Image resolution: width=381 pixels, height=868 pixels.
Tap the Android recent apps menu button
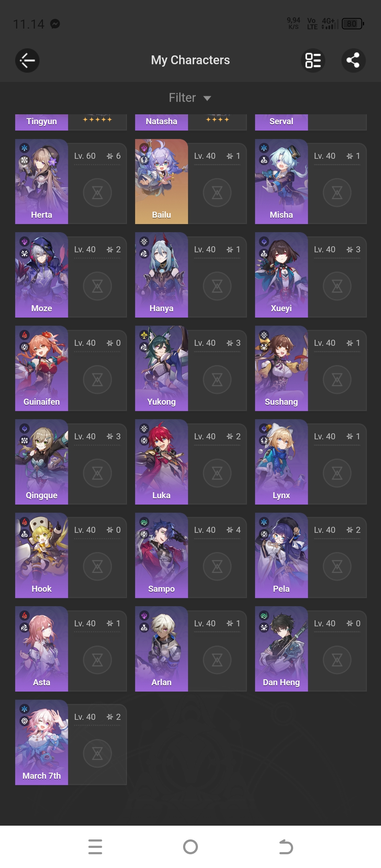(x=95, y=847)
